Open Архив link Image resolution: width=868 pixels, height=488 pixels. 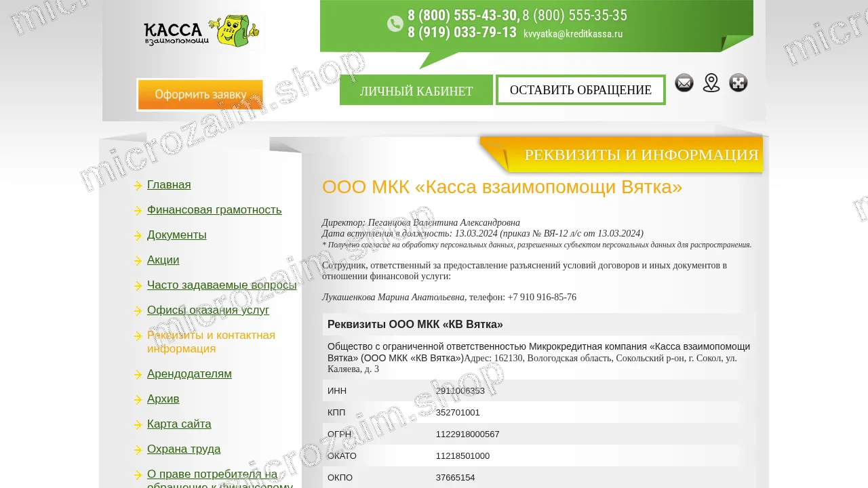pyautogui.click(x=163, y=399)
